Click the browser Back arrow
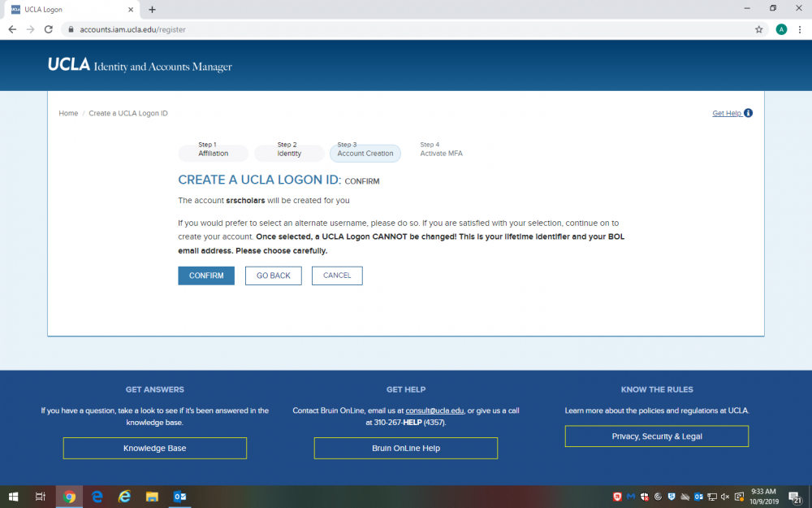The image size is (812, 508). [x=12, y=29]
